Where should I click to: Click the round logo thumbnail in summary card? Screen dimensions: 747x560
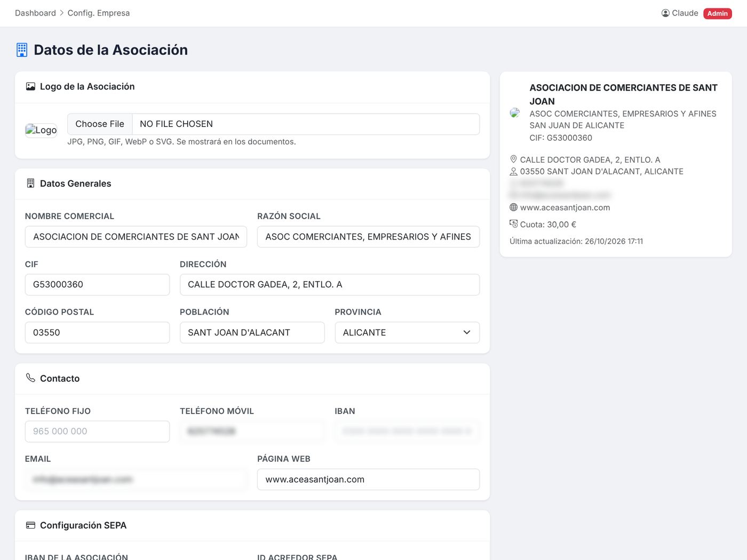pyautogui.click(x=515, y=113)
